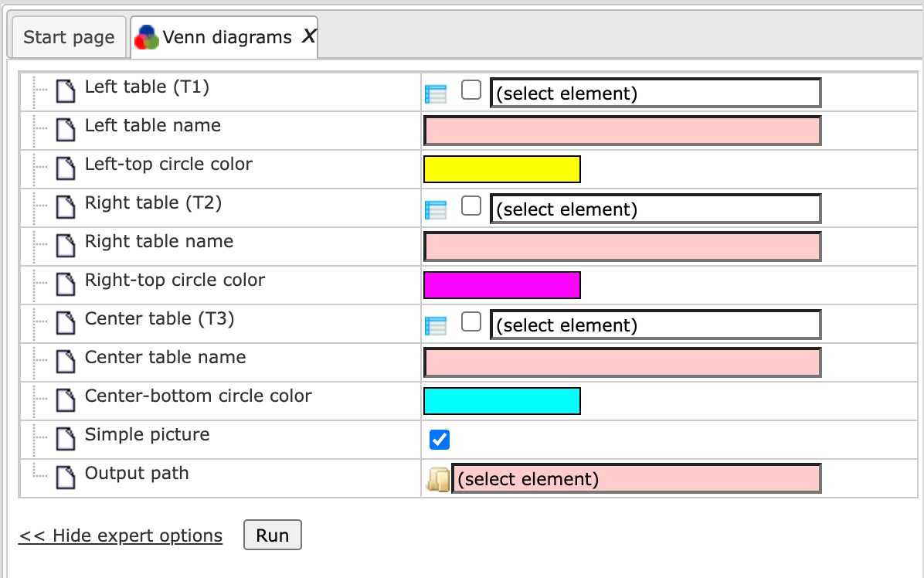
Task: Select the Left table name label
Action: (x=153, y=125)
